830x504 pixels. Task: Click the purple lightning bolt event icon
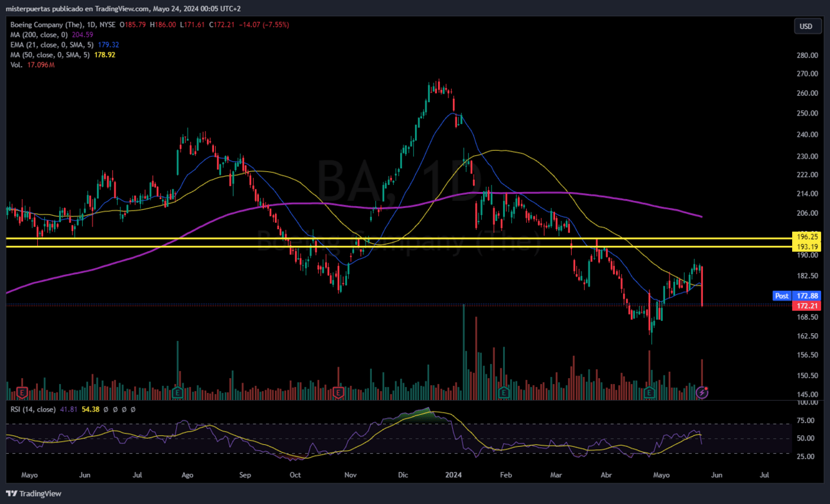[x=703, y=392]
